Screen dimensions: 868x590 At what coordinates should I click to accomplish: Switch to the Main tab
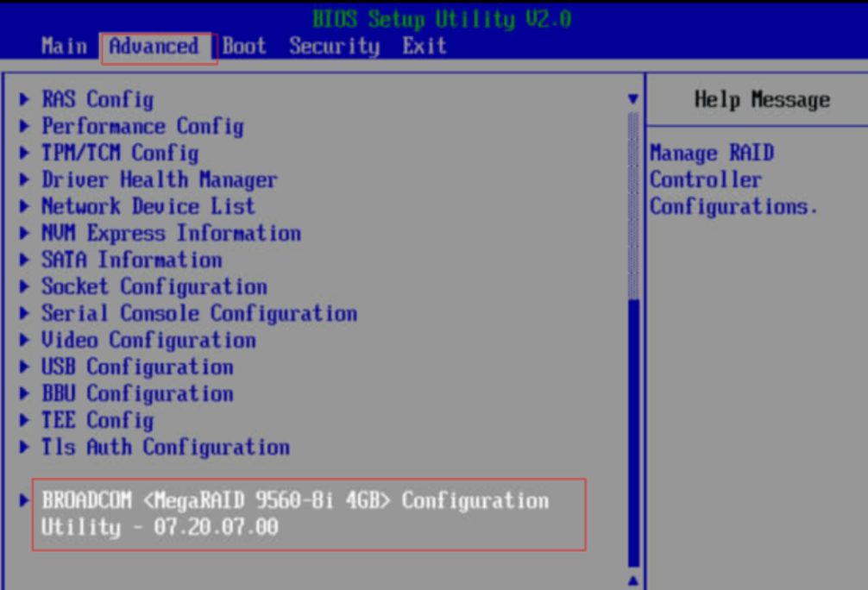[x=64, y=47]
